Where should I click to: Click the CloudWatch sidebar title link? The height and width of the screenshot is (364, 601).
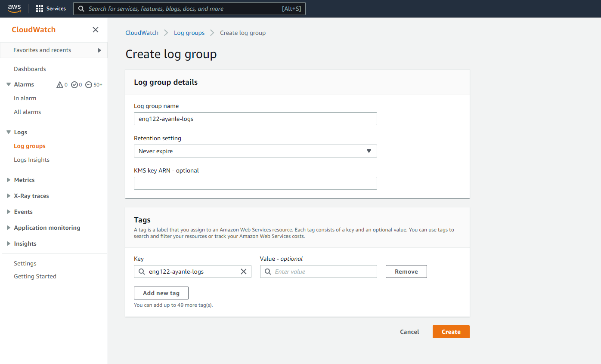point(34,30)
